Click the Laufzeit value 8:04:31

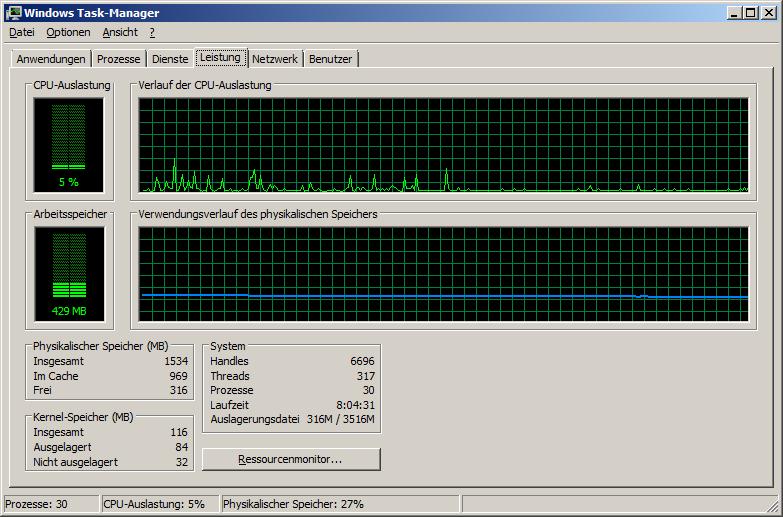[356, 405]
